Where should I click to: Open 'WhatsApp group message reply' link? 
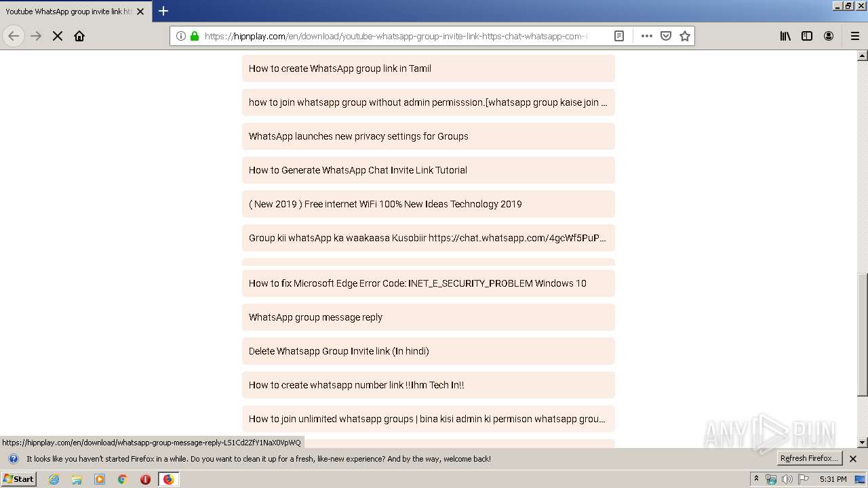tap(429, 317)
